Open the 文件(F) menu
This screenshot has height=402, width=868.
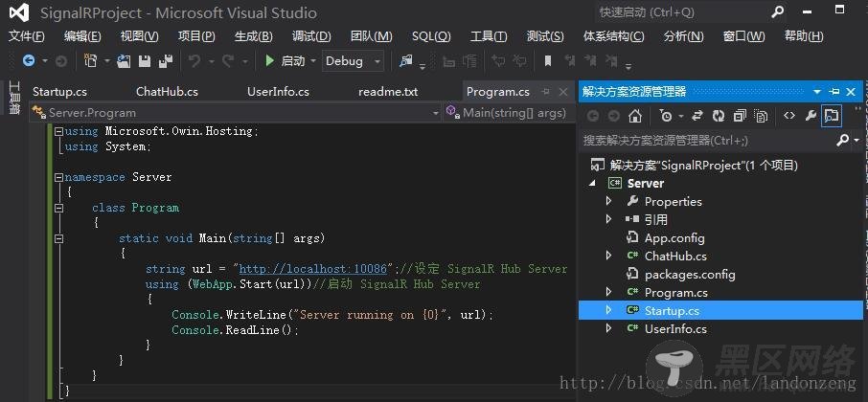[27, 36]
